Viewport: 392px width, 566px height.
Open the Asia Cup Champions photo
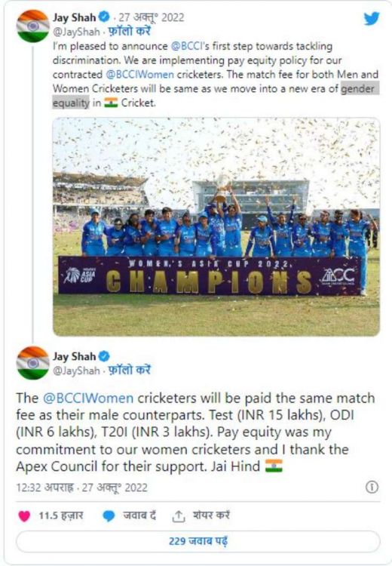click(x=216, y=226)
